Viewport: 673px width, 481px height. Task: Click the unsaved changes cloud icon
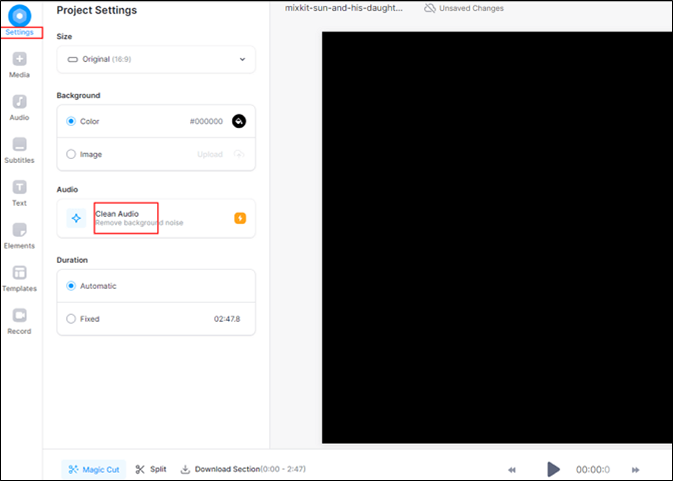pos(430,8)
